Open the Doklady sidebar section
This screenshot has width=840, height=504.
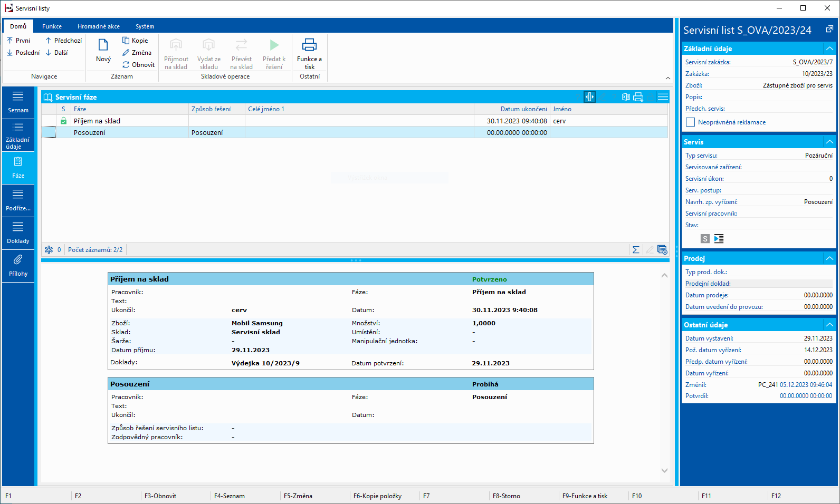(18, 233)
